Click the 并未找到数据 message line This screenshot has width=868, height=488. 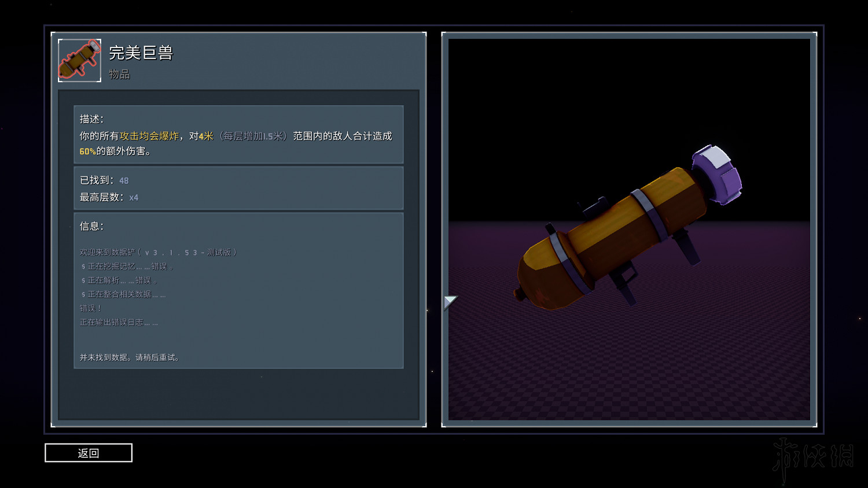(130, 357)
